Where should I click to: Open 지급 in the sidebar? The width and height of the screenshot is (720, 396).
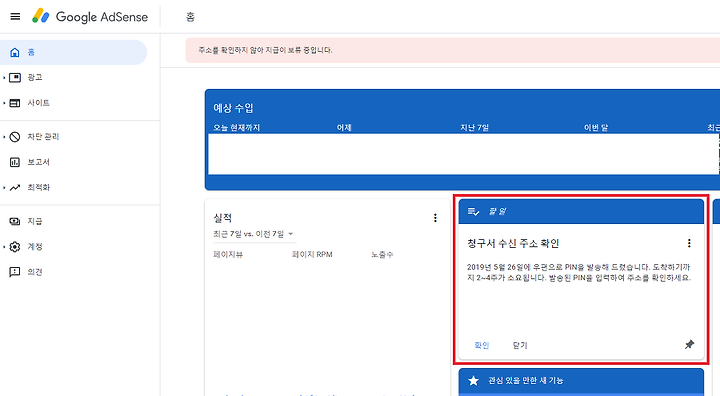(x=35, y=221)
